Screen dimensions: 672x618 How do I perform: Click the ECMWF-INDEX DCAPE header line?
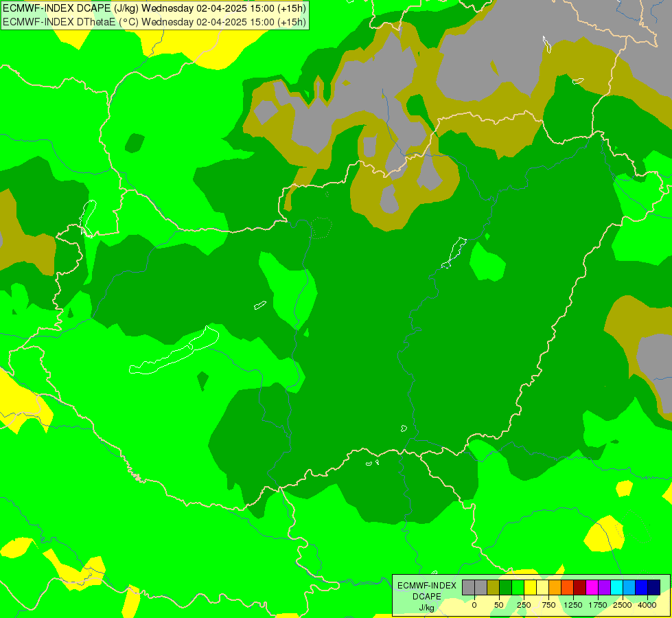pyautogui.click(x=154, y=8)
